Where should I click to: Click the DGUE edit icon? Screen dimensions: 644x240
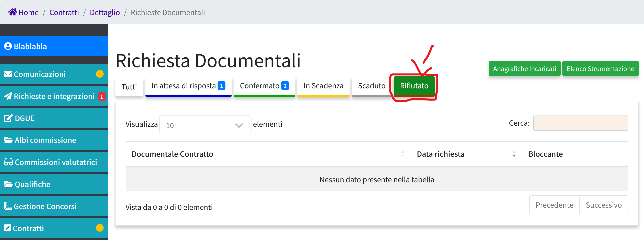click(8, 118)
